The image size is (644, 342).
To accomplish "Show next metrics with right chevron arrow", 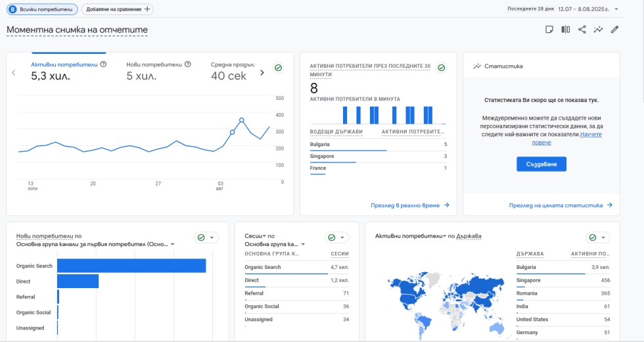I will [x=262, y=73].
